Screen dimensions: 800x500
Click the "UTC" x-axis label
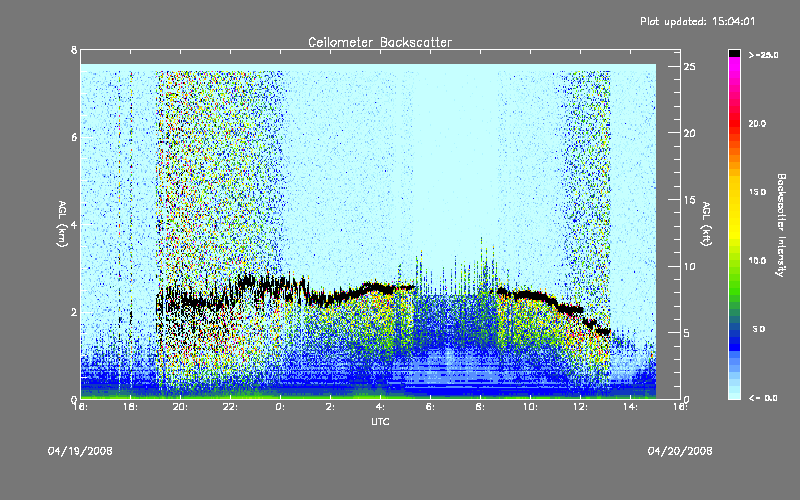coord(380,421)
